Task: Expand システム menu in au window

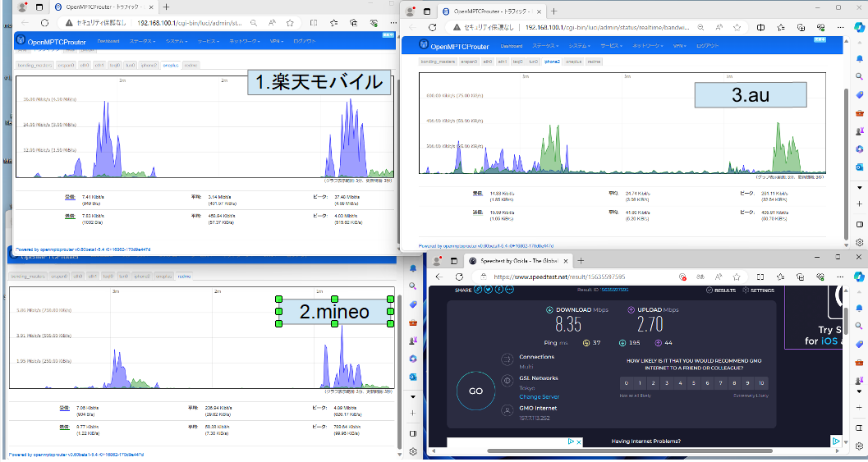Action: tap(579, 46)
